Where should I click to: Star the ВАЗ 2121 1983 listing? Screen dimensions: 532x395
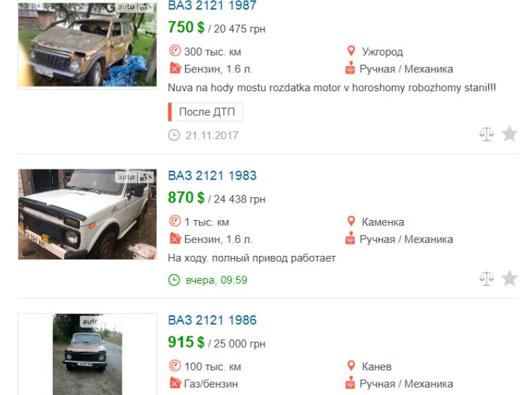coord(510,278)
